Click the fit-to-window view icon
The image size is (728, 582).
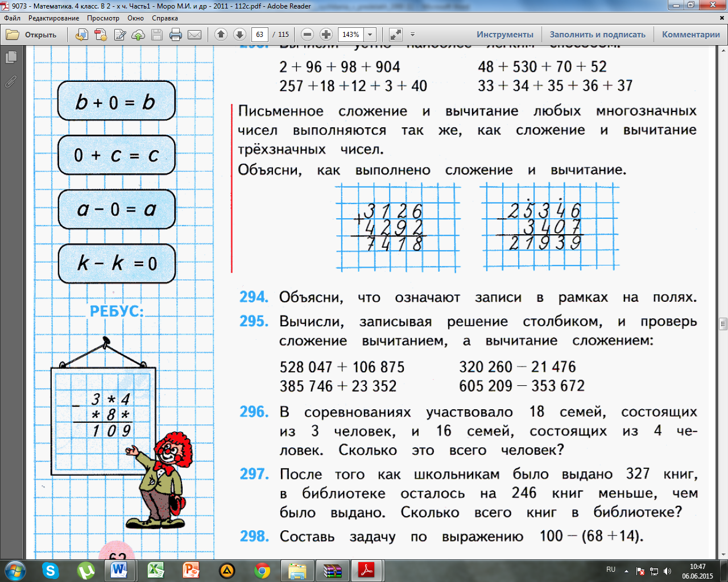395,35
